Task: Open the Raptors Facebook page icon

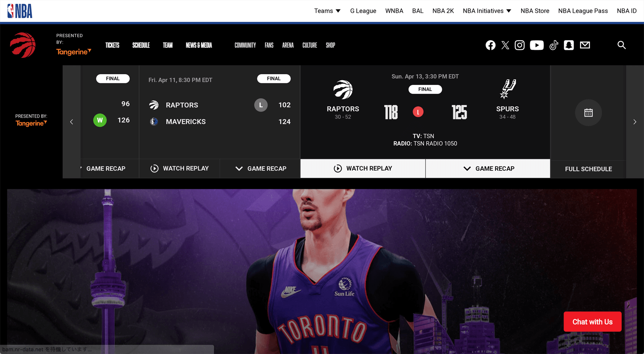Action: pyautogui.click(x=490, y=45)
